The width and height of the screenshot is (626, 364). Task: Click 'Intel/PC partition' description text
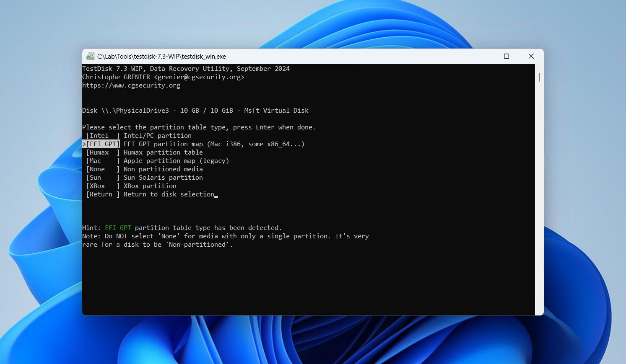click(x=158, y=136)
